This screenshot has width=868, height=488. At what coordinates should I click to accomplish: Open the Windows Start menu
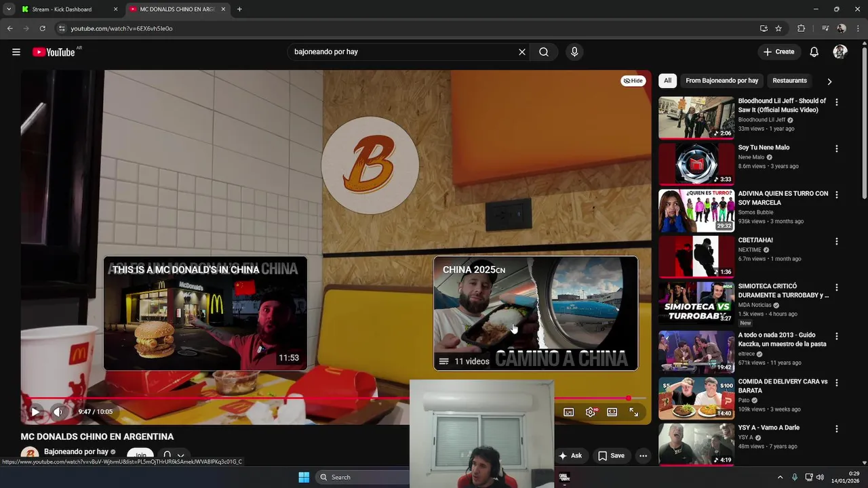coord(304,477)
